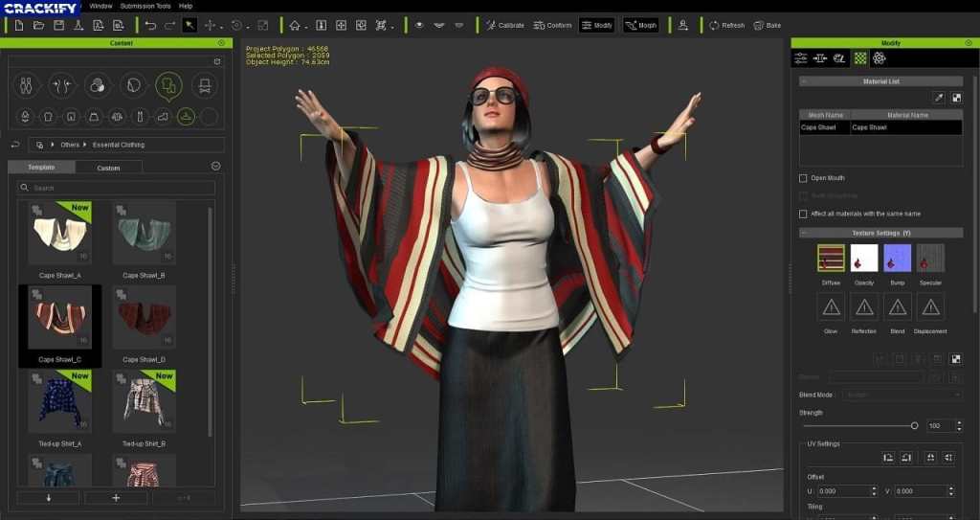Open the Skin and makeup content category
Viewport: 980px width, 520px height.
(98, 86)
